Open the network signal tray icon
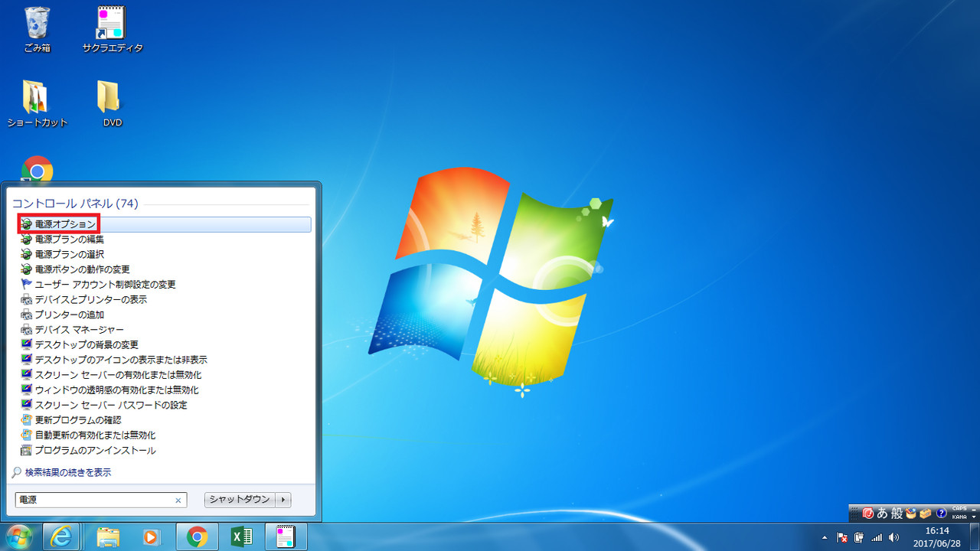Image resolution: width=980 pixels, height=551 pixels. (877, 537)
